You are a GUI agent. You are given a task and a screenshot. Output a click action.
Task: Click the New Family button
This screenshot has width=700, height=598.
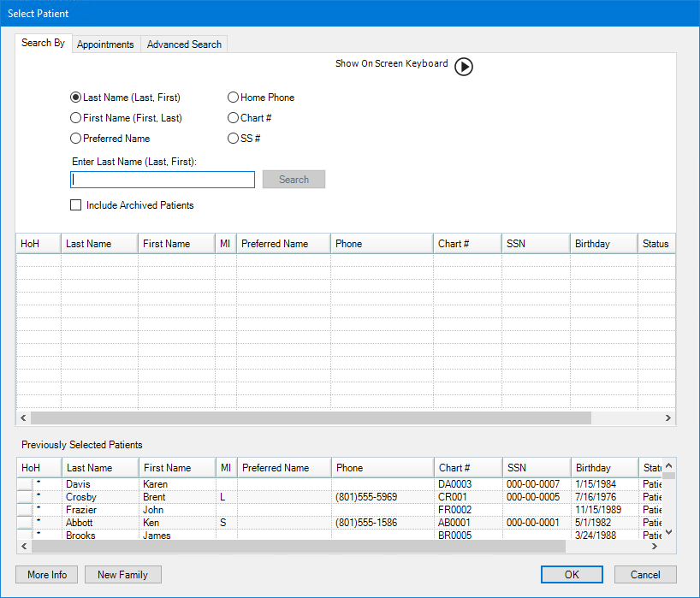click(122, 575)
